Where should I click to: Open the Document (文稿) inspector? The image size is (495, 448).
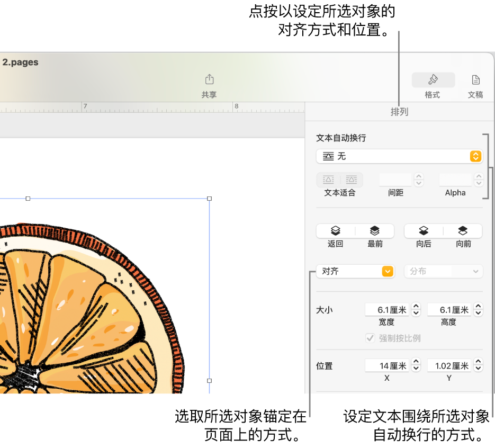coord(475,80)
